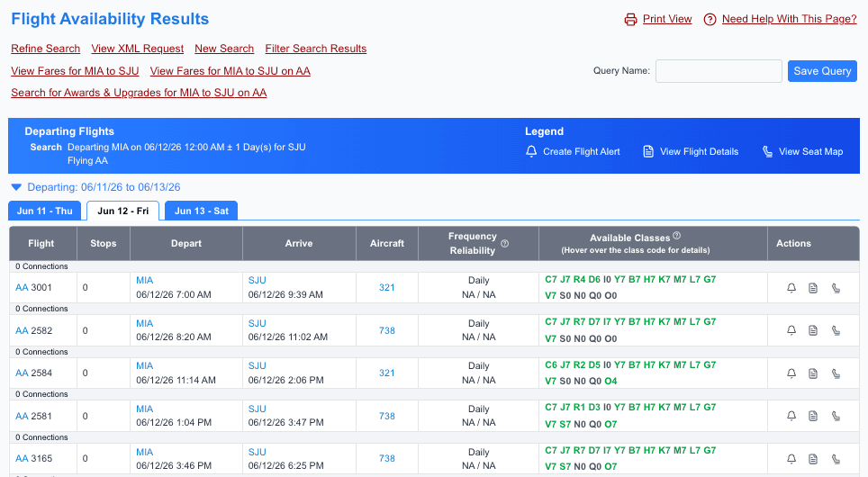This screenshot has width=868, height=477.
Task: Open the Print View link
Action: click(x=667, y=19)
